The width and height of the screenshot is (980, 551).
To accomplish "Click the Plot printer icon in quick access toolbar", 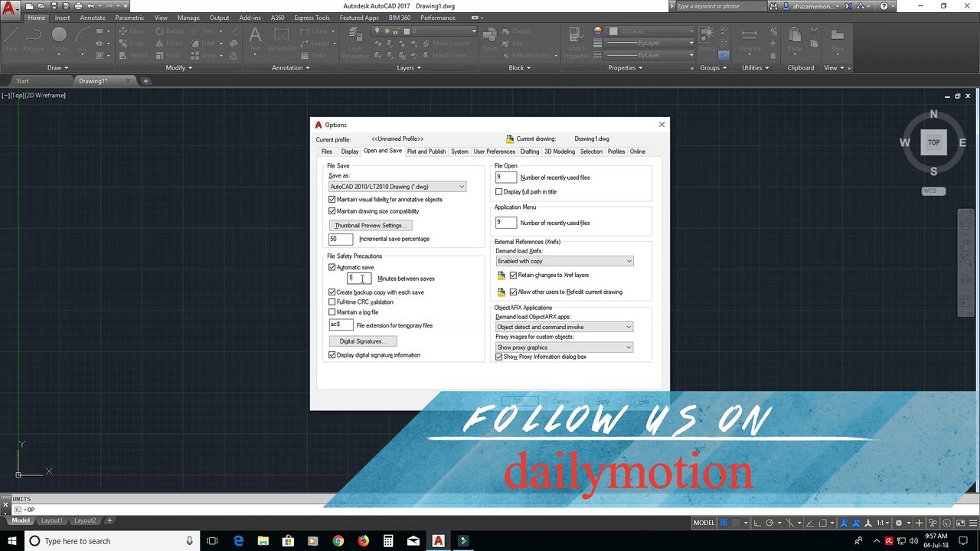I will pos(79,6).
